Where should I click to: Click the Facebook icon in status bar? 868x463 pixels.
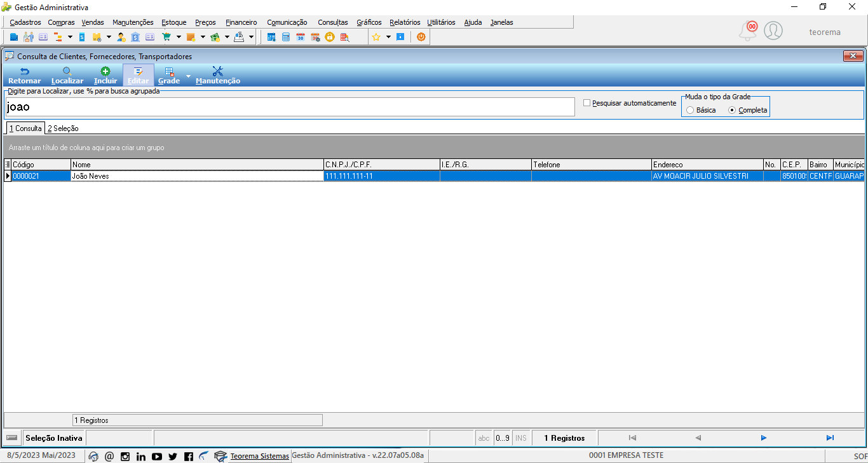click(x=189, y=456)
